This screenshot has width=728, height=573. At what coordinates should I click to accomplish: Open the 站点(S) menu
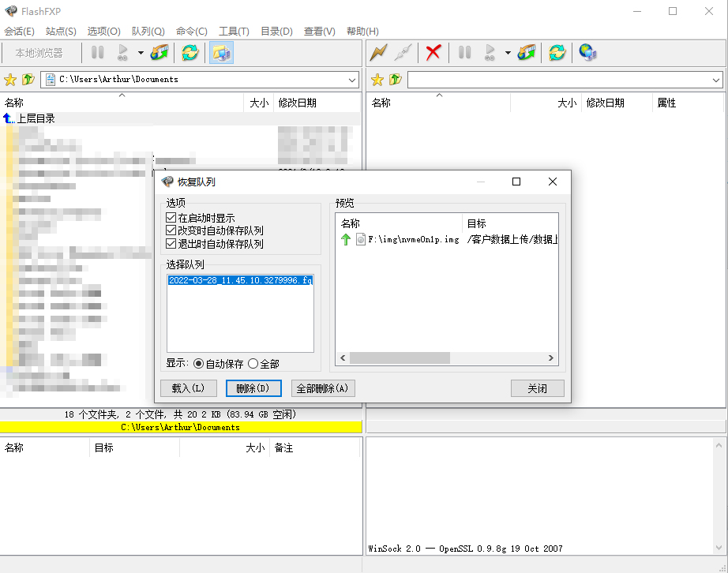point(61,31)
